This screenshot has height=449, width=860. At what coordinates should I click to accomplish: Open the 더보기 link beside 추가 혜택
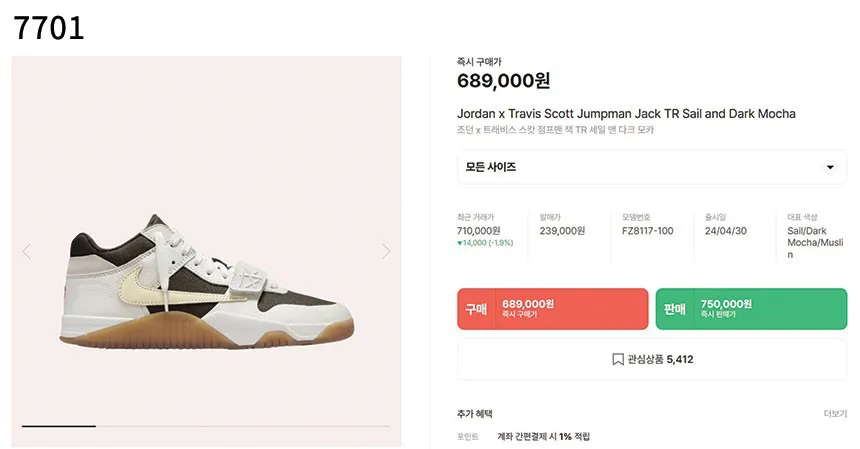click(835, 413)
